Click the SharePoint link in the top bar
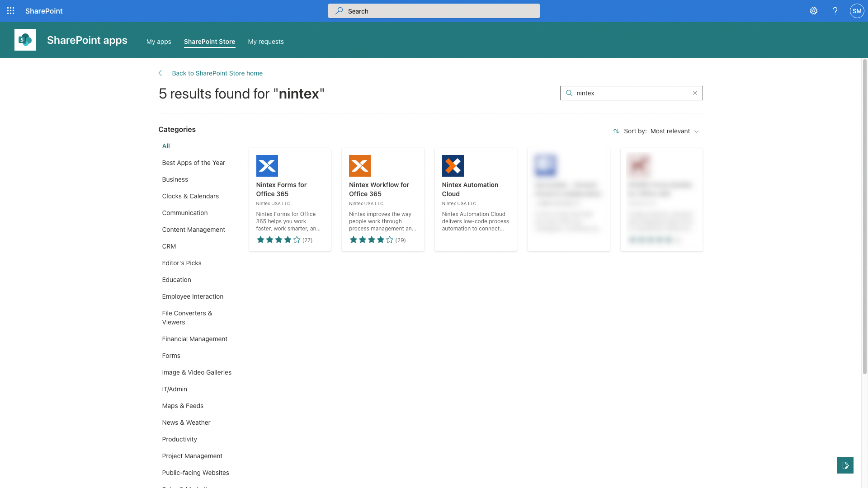868x488 pixels. coord(44,11)
